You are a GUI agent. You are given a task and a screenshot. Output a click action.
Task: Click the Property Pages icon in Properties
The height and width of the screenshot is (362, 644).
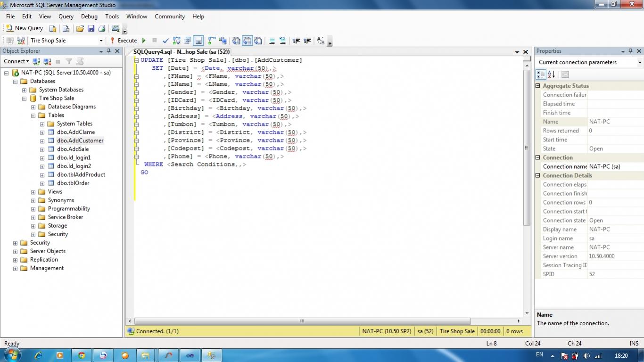565,74
